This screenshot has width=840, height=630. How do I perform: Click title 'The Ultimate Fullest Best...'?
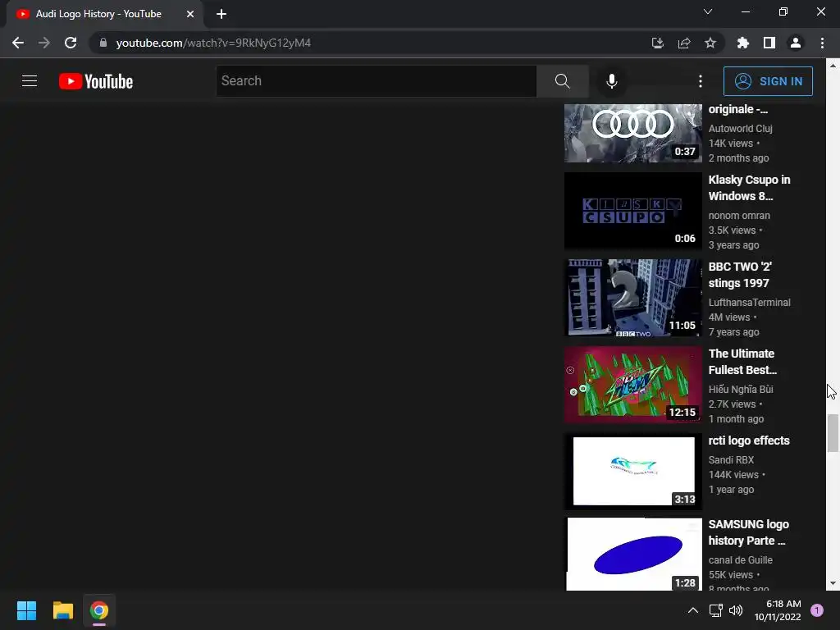(x=742, y=362)
